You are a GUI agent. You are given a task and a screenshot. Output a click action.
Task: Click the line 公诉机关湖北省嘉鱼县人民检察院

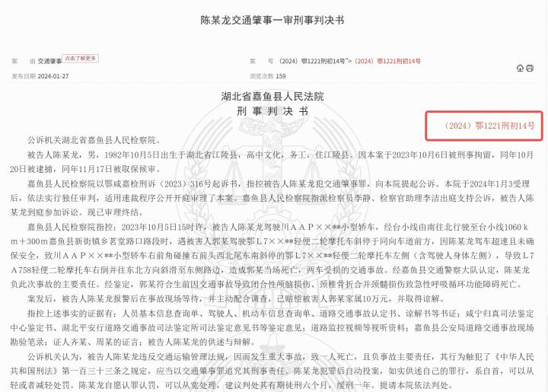(x=94, y=141)
